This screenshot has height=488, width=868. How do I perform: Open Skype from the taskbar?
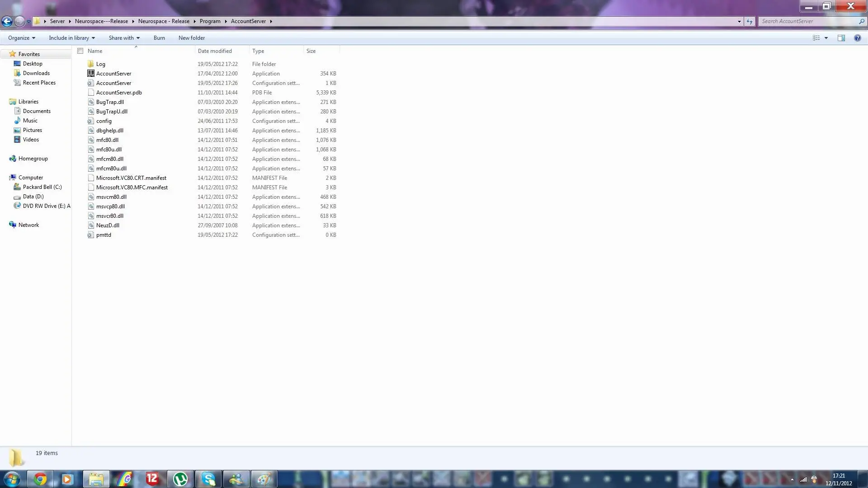pyautogui.click(x=208, y=479)
